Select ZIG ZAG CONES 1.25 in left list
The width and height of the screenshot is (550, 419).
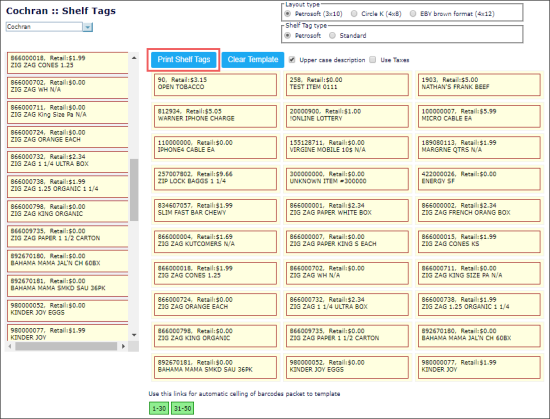(x=68, y=63)
